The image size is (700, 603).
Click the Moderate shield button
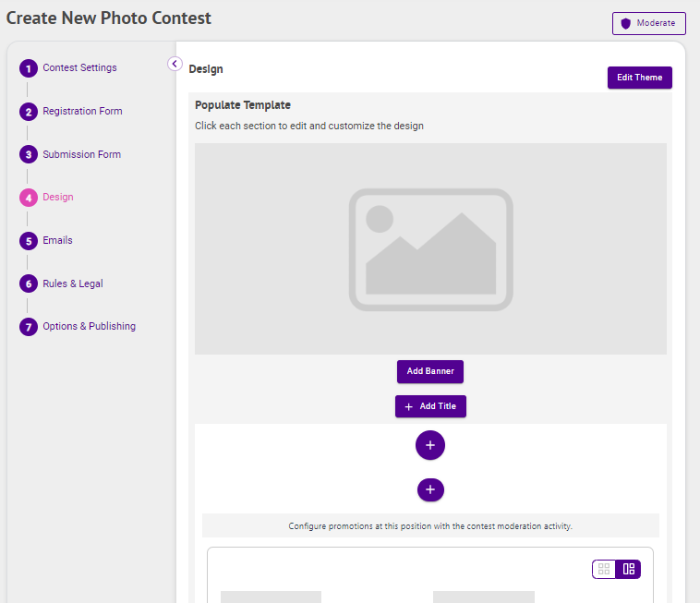648,23
